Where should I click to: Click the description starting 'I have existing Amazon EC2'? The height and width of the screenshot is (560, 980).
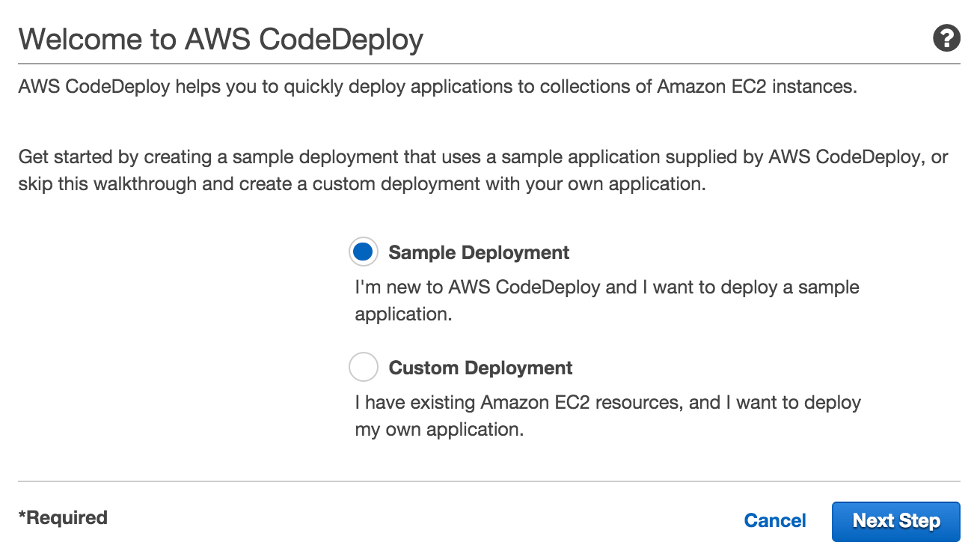[607, 416]
